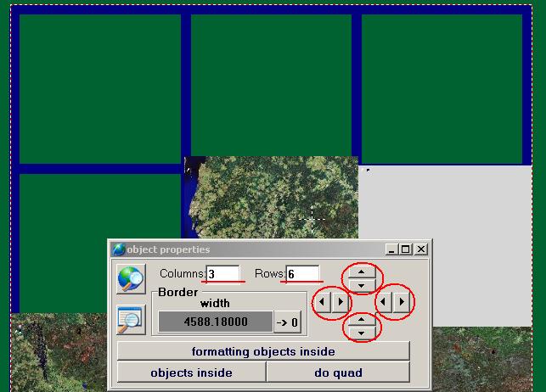Focus the Columns input field
The image size is (546, 392).
222,274
